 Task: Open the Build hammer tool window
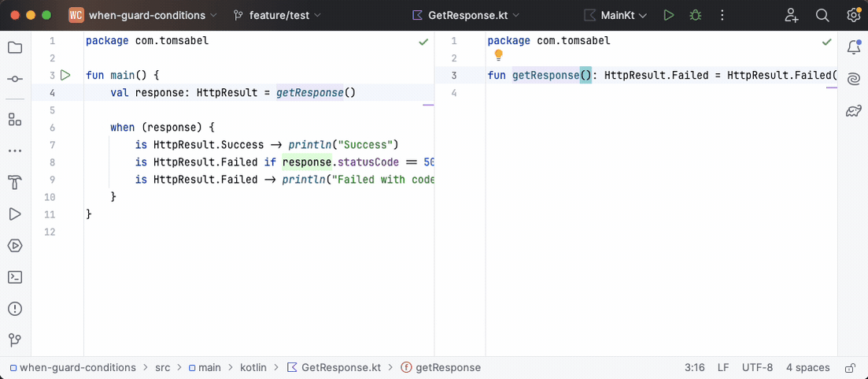tap(15, 182)
